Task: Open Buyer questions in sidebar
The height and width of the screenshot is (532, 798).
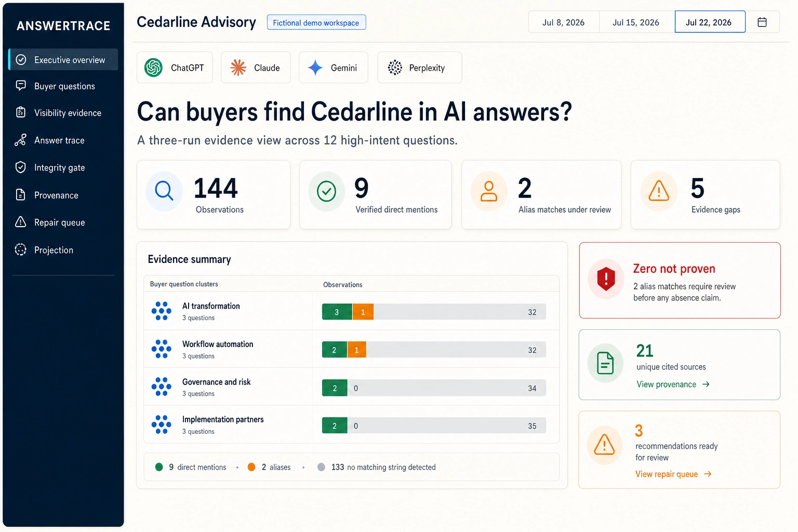Action: (63, 86)
